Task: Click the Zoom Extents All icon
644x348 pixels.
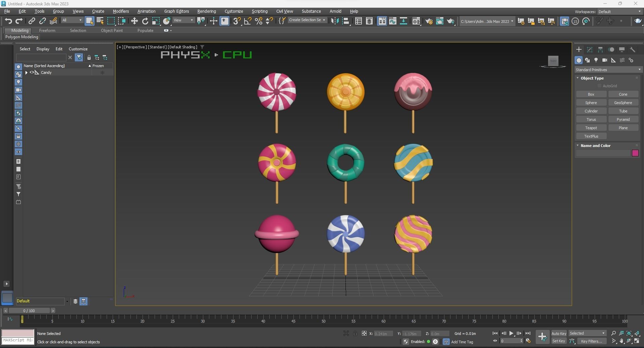Action: [637, 333]
